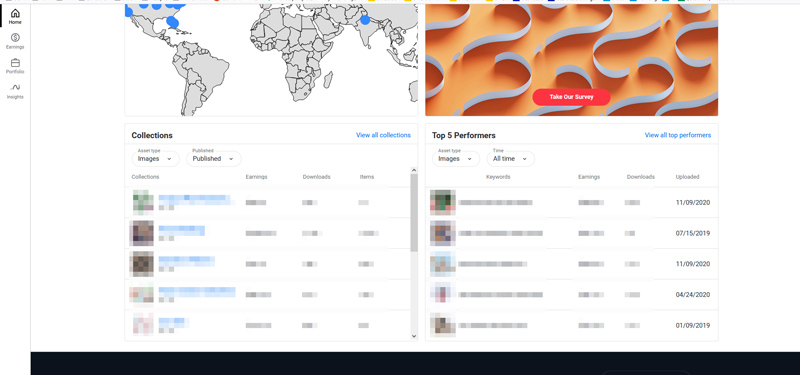Select performer thumbnail uploaded 01/09/2019

tap(442, 325)
